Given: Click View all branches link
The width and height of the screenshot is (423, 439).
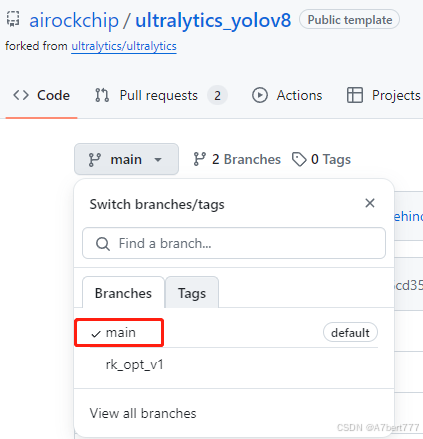Looking at the screenshot, I should [x=143, y=413].
